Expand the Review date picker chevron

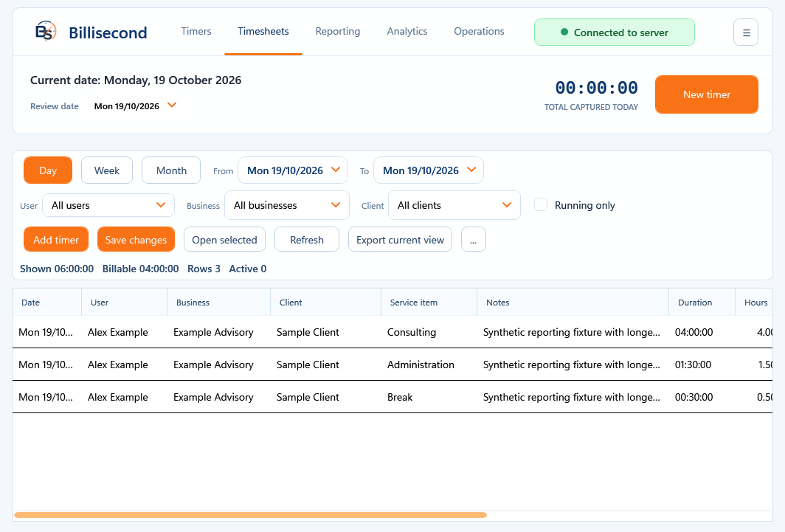(172, 105)
